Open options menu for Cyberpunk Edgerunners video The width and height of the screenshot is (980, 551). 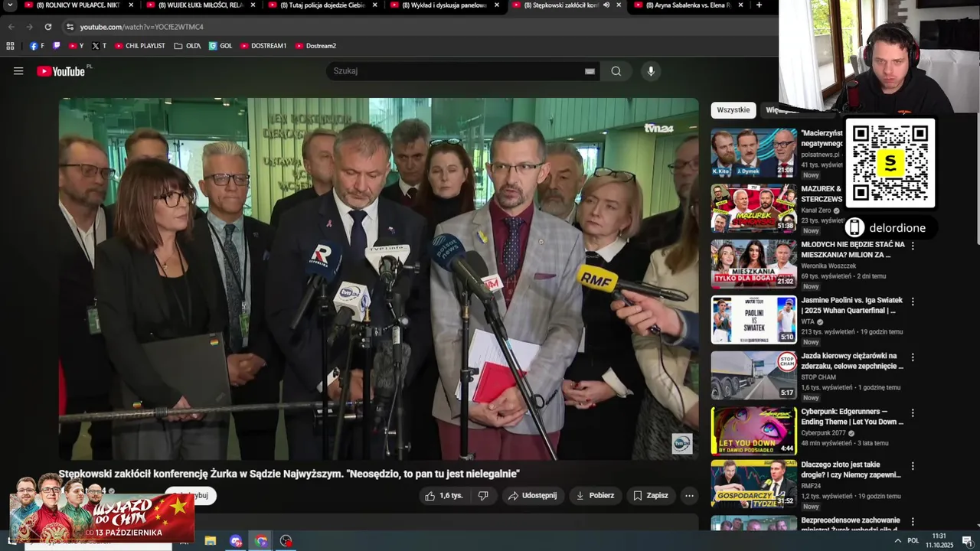913,413
